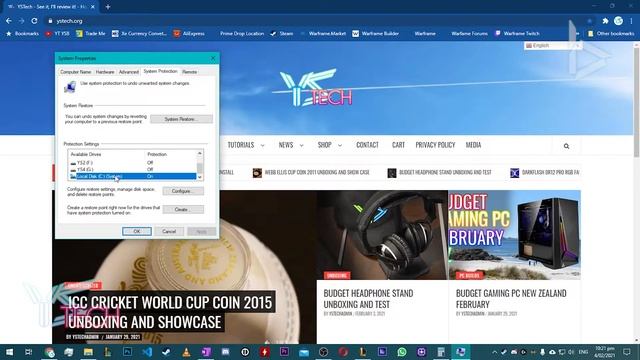Select the YS4 (G:) drive row
This screenshot has width=640, height=360.
(133, 169)
